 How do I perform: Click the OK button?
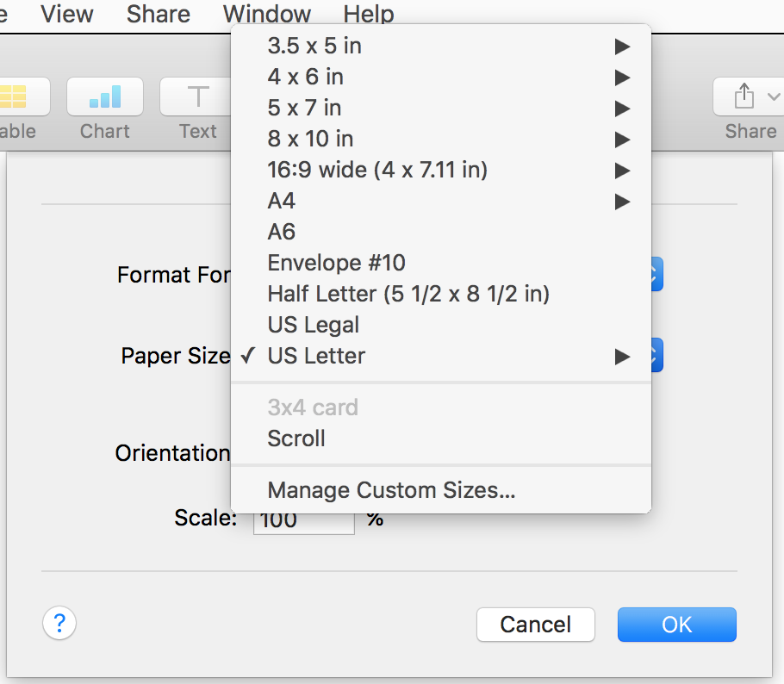tap(676, 625)
